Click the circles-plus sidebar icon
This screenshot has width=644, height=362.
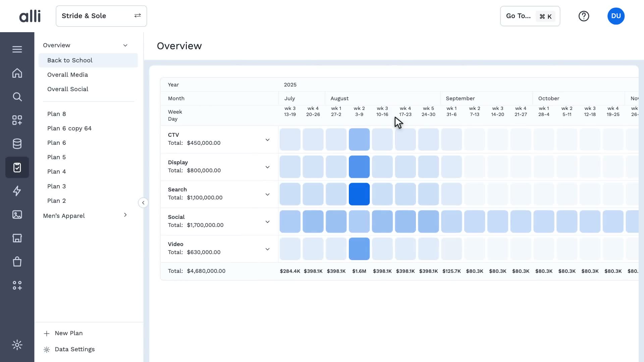click(17, 285)
